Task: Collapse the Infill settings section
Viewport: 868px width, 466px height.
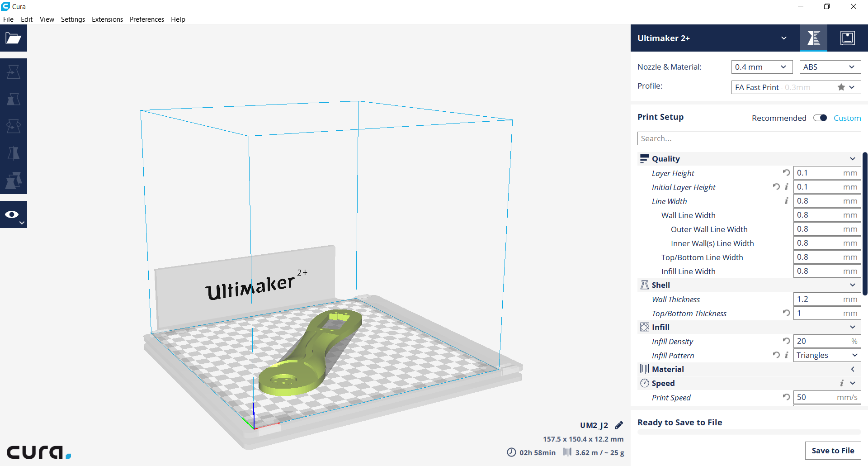Action: [852, 327]
